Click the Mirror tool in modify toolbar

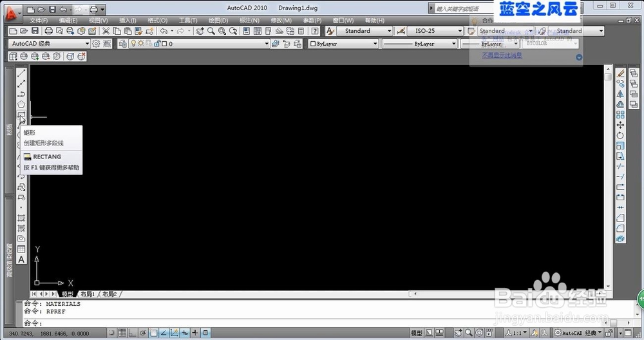pyautogui.click(x=620, y=94)
